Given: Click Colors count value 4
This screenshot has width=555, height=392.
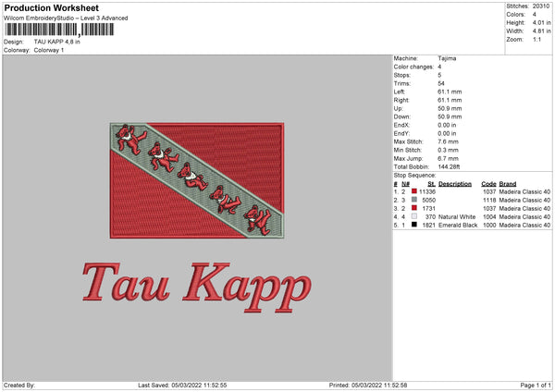Looking at the screenshot, I should [535, 15].
